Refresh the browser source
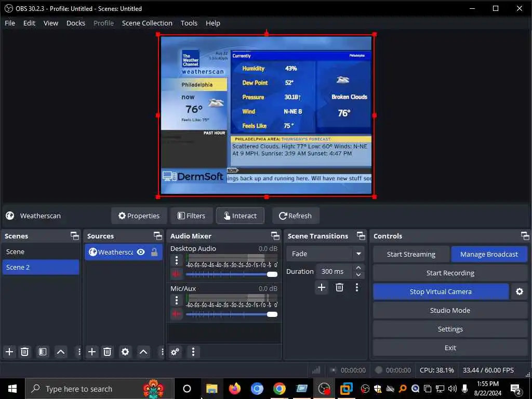Screen dimensions: 532x399 (296, 216)
